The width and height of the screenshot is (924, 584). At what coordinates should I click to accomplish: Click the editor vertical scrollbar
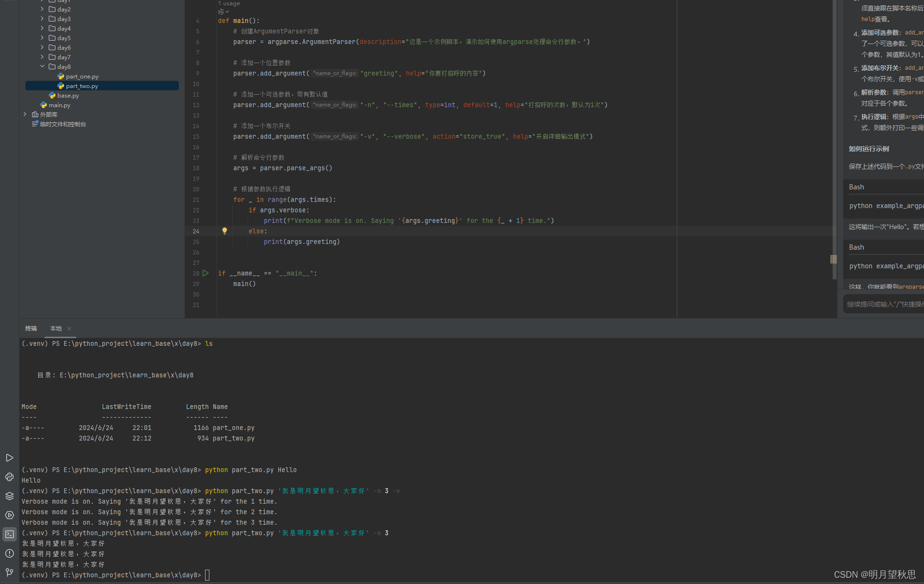(834, 139)
